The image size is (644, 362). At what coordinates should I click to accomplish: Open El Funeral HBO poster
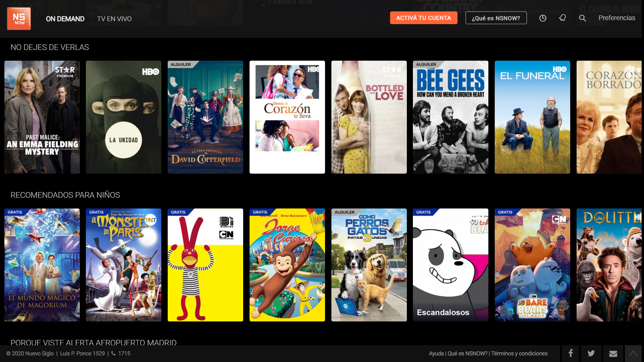532,117
